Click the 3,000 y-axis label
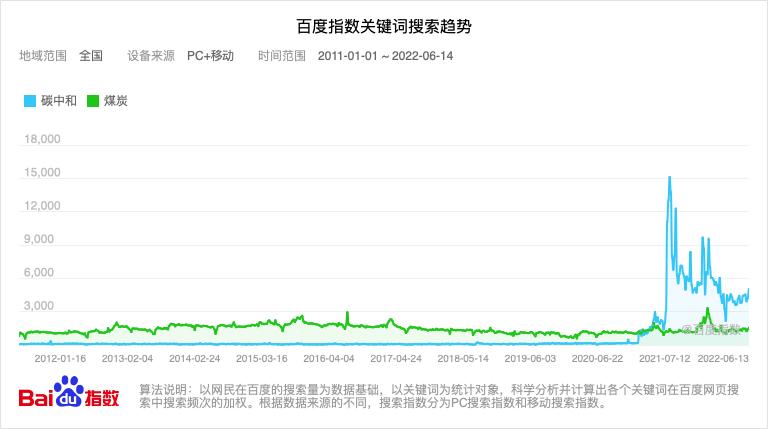Viewport: 768px width, 429px height. coord(39,306)
